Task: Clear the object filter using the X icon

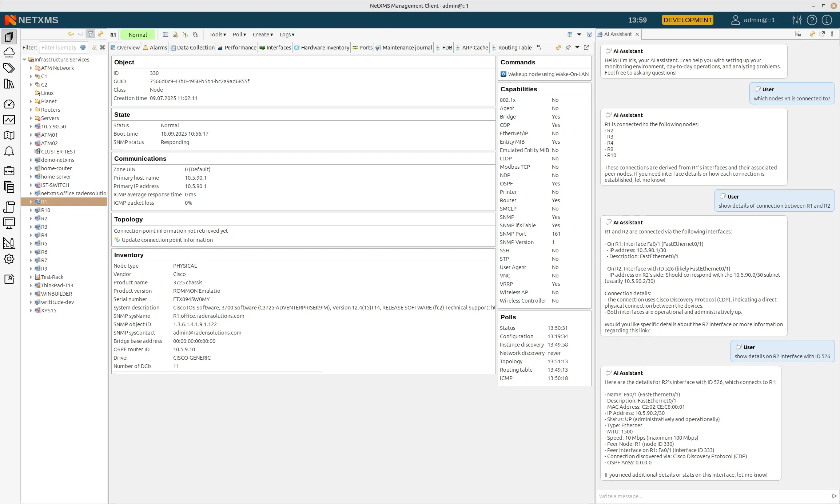Action: pos(102,47)
